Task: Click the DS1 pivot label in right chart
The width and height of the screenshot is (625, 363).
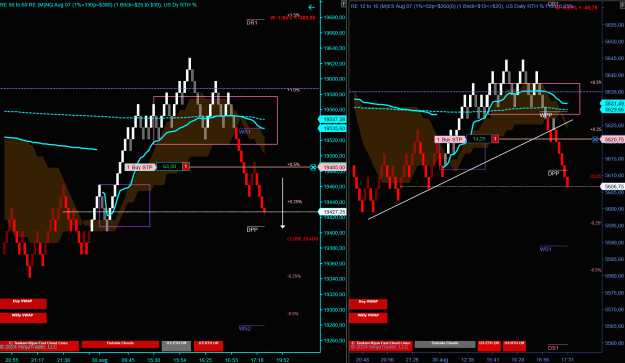Action: tap(553, 348)
